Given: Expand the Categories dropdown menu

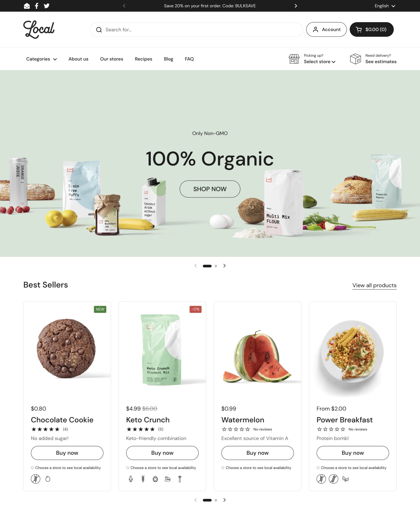Looking at the screenshot, I should click(x=42, y=59).
